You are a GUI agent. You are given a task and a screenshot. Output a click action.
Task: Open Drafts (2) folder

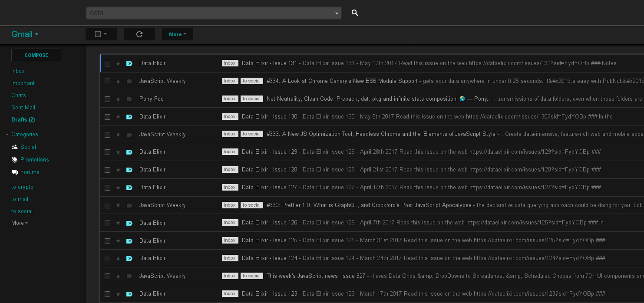click(x=23, y=119)
